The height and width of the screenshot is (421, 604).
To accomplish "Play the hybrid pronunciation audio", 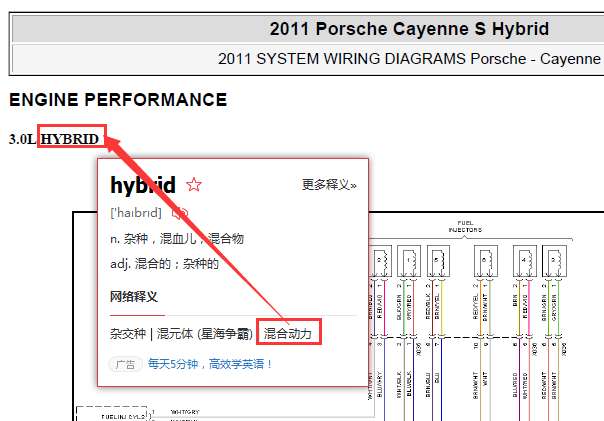I will [180, 213].
